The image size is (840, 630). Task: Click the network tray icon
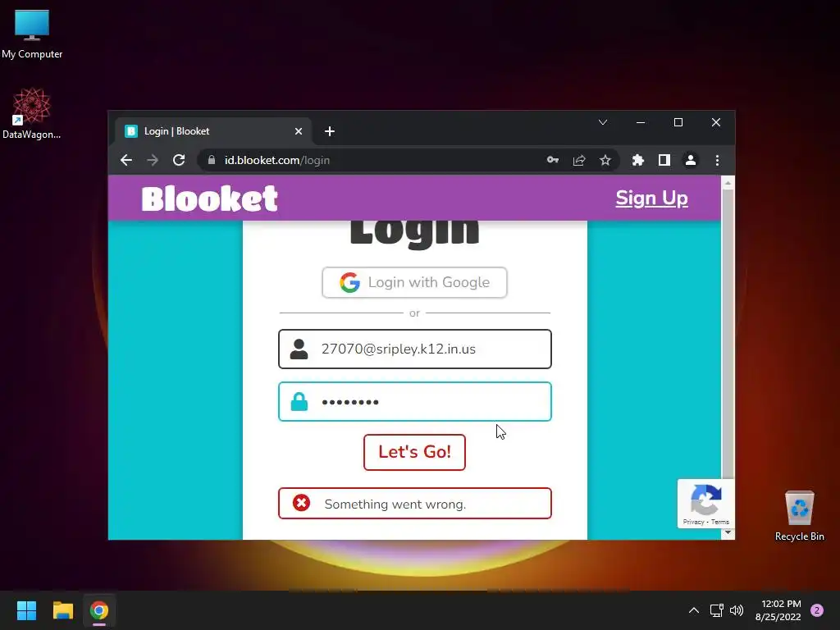point(716,610)
